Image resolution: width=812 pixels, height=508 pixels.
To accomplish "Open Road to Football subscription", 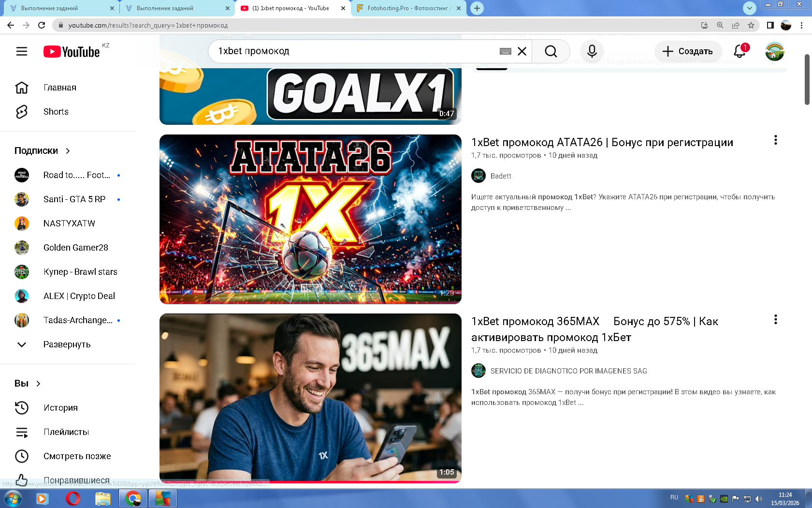I will pos(68,175).
